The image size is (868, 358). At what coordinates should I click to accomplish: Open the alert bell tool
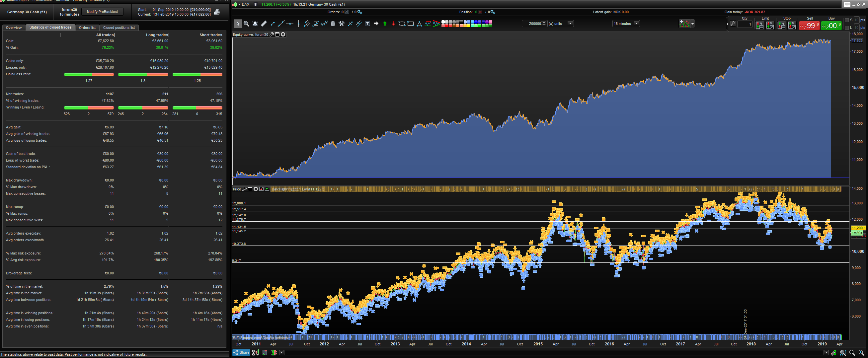point(255,24)
